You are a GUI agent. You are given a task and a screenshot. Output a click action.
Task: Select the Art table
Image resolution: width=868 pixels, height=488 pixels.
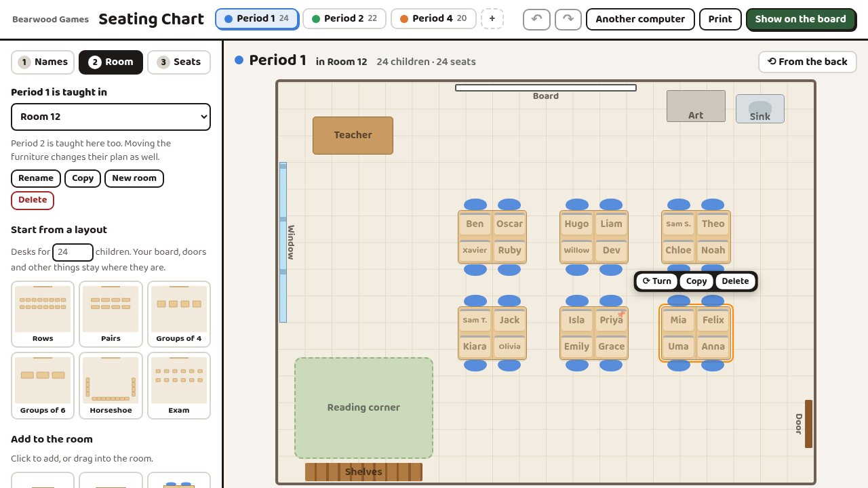pyautogui.click(x=696, y=106)
